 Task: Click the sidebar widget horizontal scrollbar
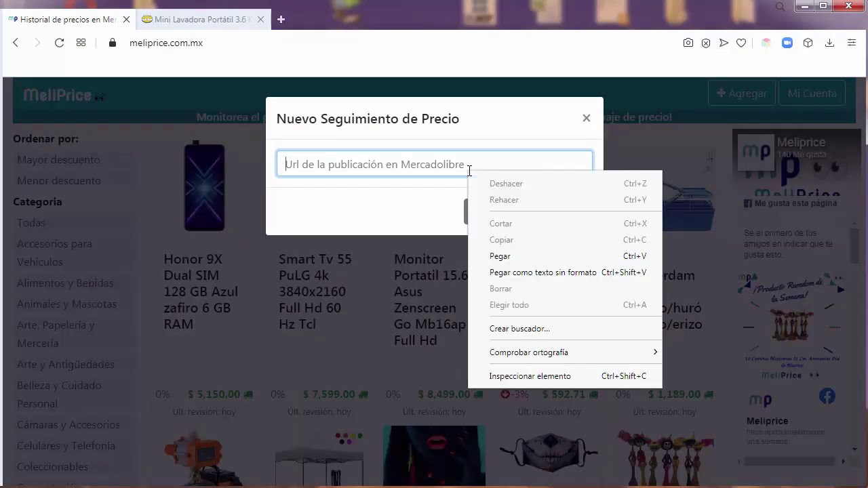point(791,462)
